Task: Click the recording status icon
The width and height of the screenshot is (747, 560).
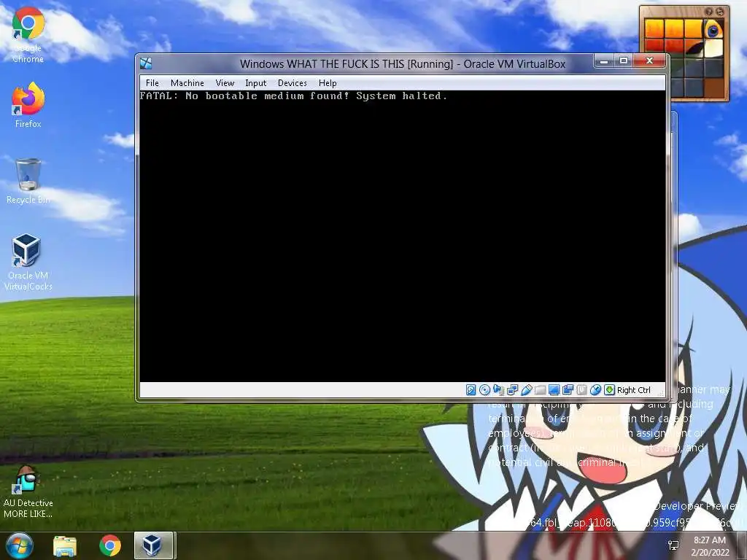Action: click(568, 390)
